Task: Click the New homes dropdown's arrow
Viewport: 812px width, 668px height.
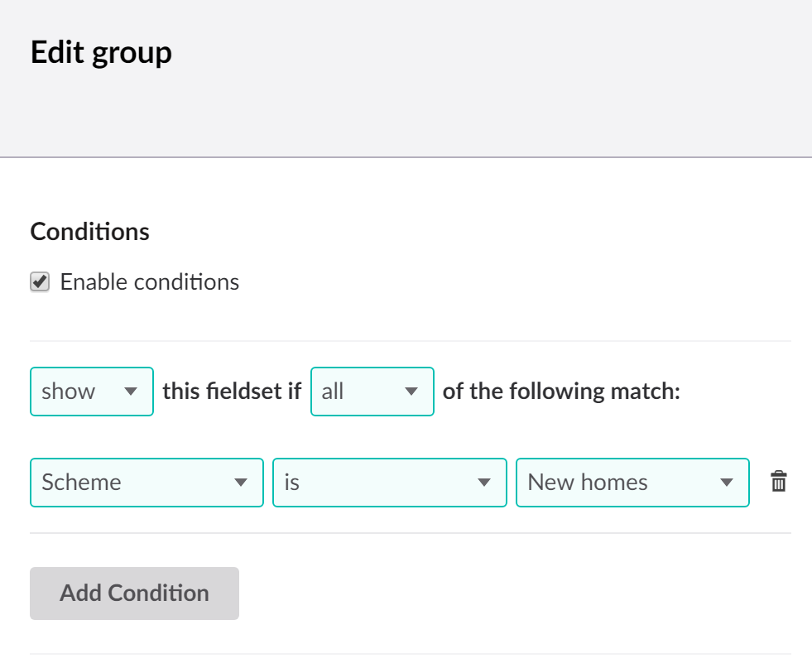Action: (727, 483)
